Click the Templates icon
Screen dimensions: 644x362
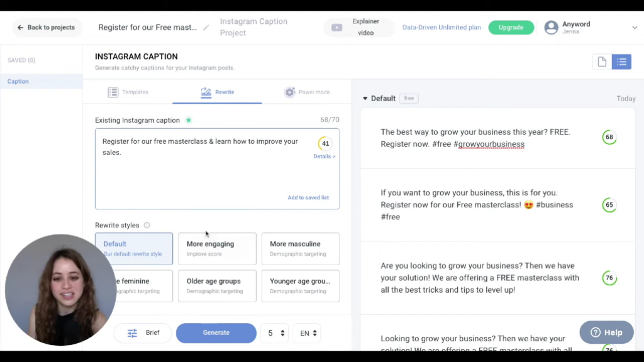(113, 92)
